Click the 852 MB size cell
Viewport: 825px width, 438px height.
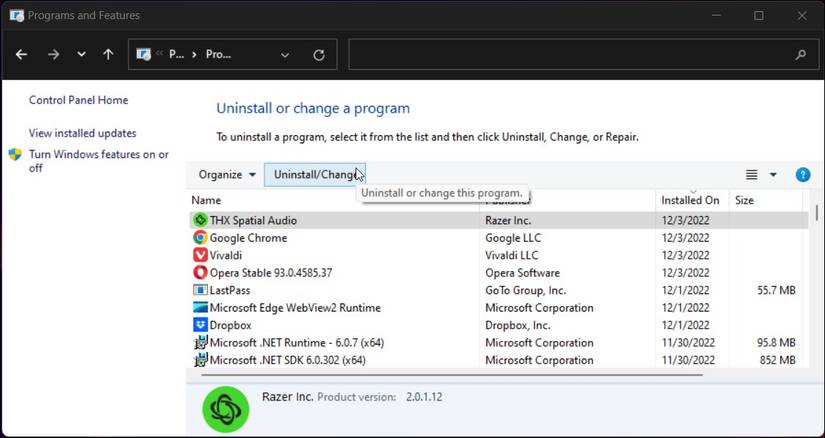click(777, 360)
